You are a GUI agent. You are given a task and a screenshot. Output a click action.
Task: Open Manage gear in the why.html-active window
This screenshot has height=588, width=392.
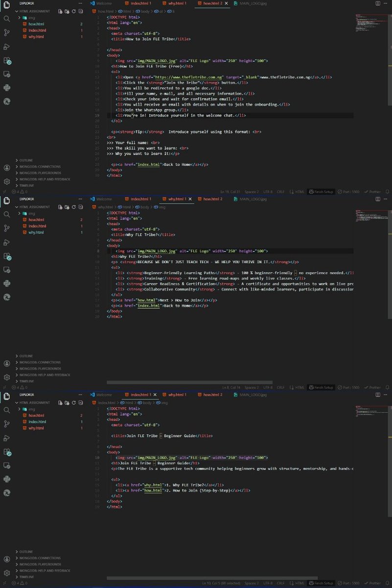click(x=7, y=377)
